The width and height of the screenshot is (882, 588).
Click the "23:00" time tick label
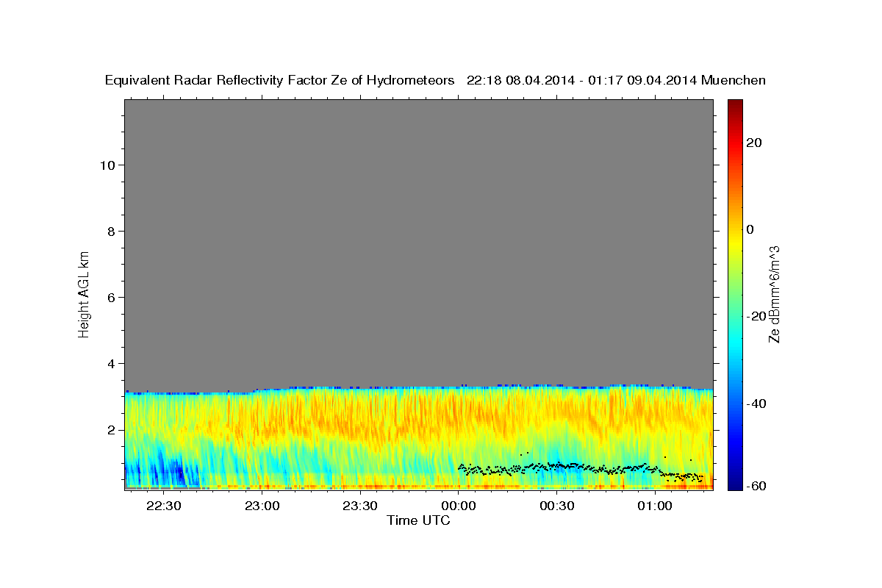(262, 506)
